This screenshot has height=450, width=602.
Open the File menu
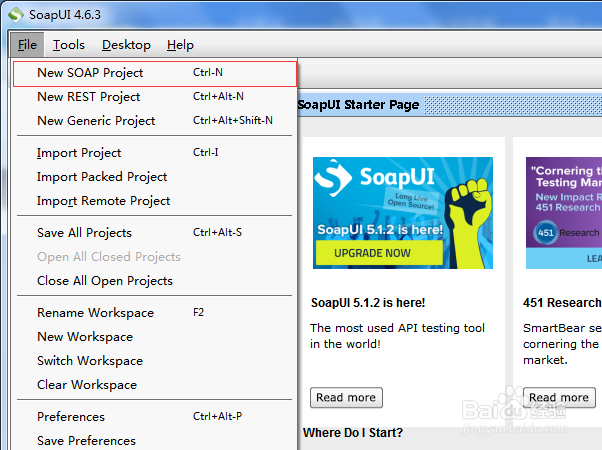pyautogui.click(x=27, y=45)
